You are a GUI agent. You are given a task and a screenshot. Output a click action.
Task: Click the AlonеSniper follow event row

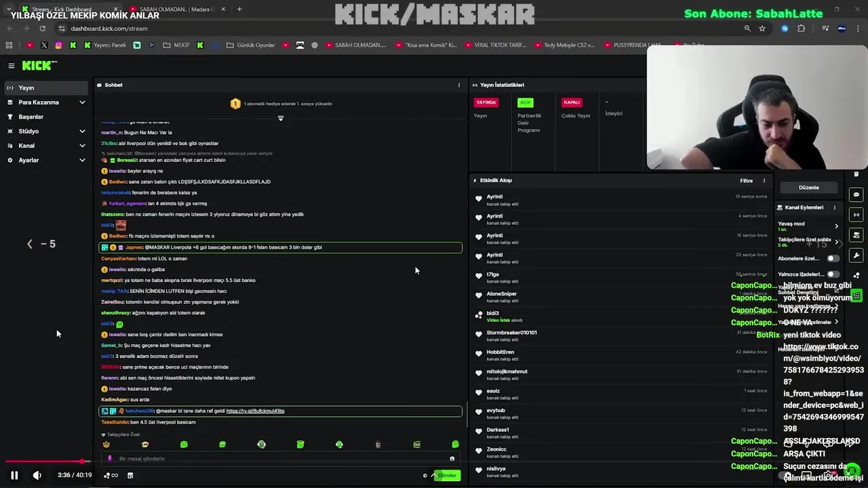click(620, 297)
